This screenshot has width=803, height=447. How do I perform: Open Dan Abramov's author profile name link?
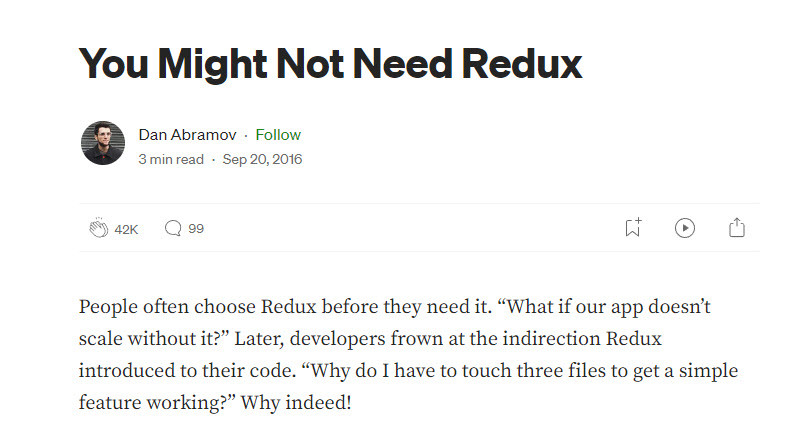tap(190, 135)
